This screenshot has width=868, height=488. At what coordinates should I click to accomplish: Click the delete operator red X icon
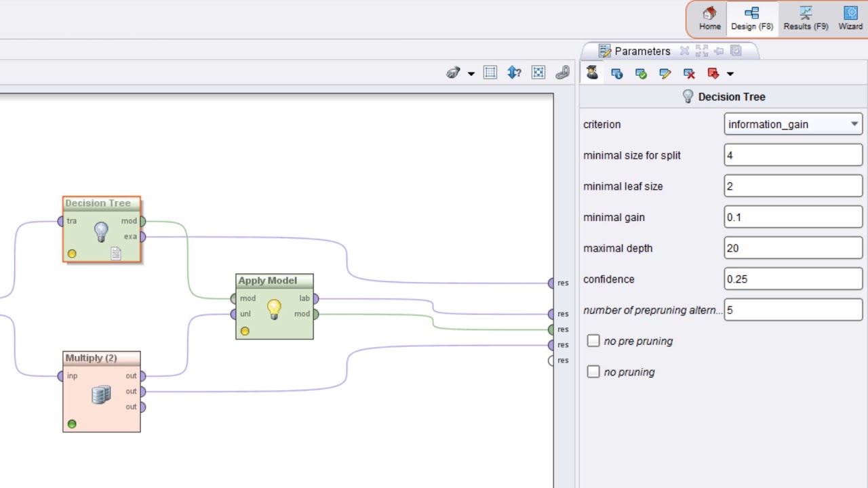coord(690,73)
